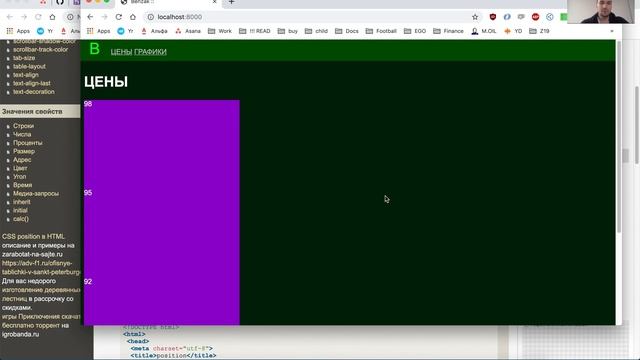The height and width of the screenshot is (360, 640).
Task: Open text-decoration in background sidebar
Action: pyautogui.click(x=33, y=92)
